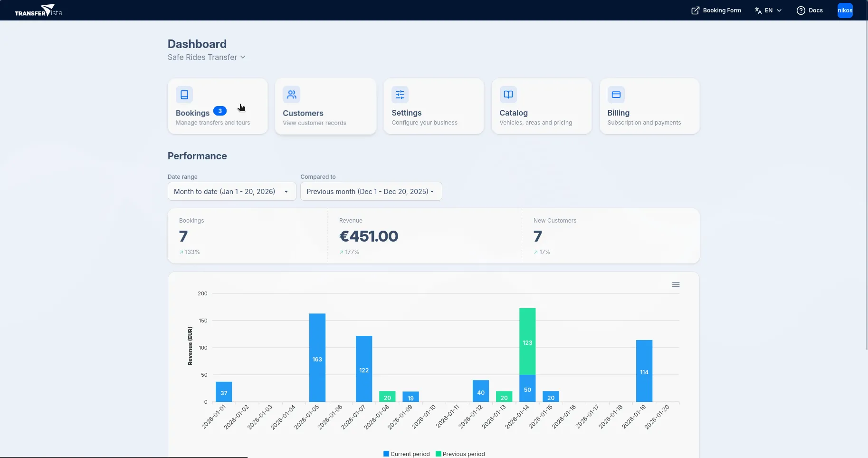Screen dimensions: 868x458
Task: Click the Customers people icon
Action: 292,94
